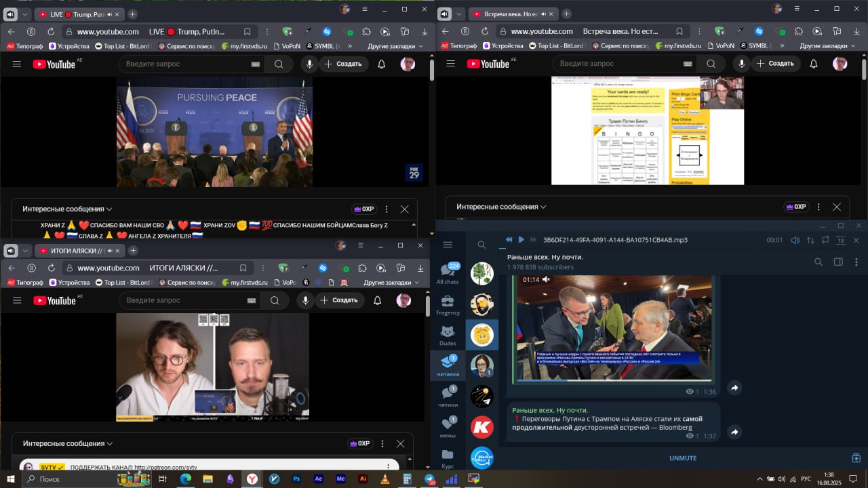Play the mp3 in Telegram's audio player
The image size is (868, 488).
521,239
